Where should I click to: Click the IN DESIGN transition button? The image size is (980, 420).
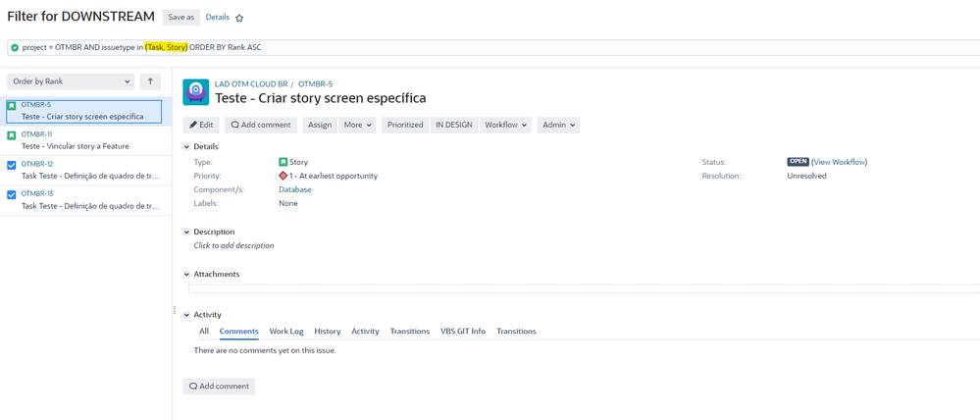[454, 125]
